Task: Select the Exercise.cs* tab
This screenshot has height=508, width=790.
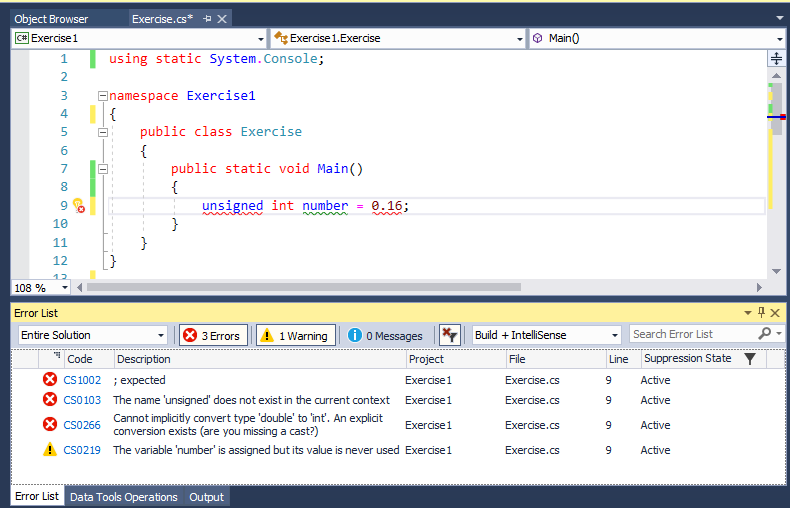Action: (x=162, y=19)
